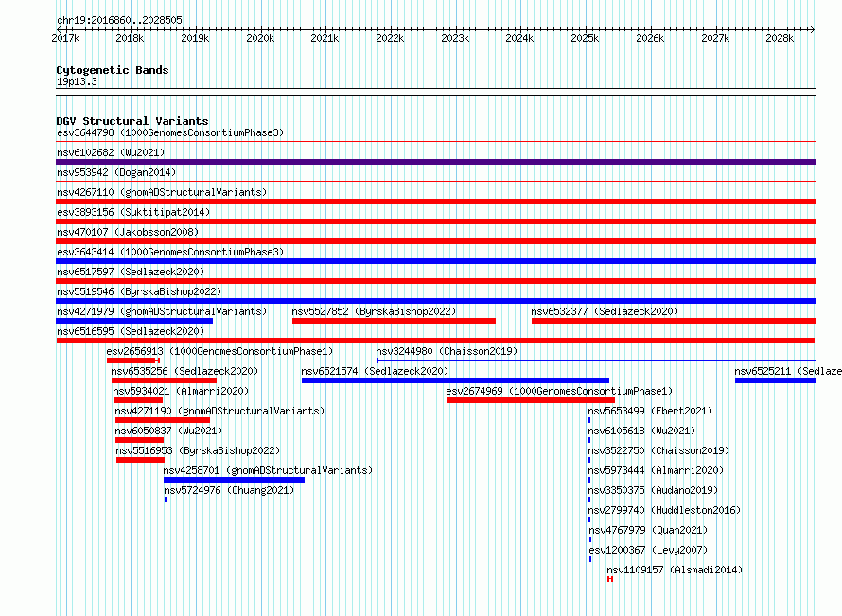Select nsv3350375 (Audano2019) label

(653, 490)
